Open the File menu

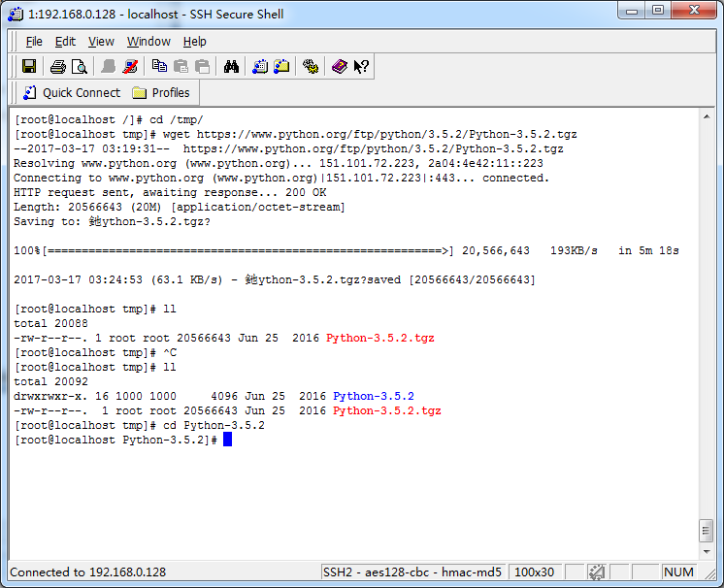pyautogui.click(x=34, y=42)
